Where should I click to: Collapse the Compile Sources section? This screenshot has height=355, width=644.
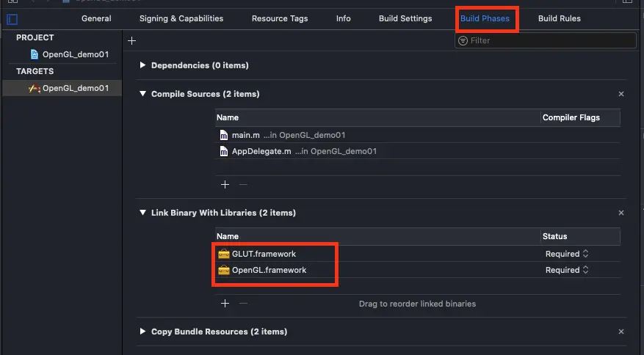pyautogui.click(x=142, y=94)
